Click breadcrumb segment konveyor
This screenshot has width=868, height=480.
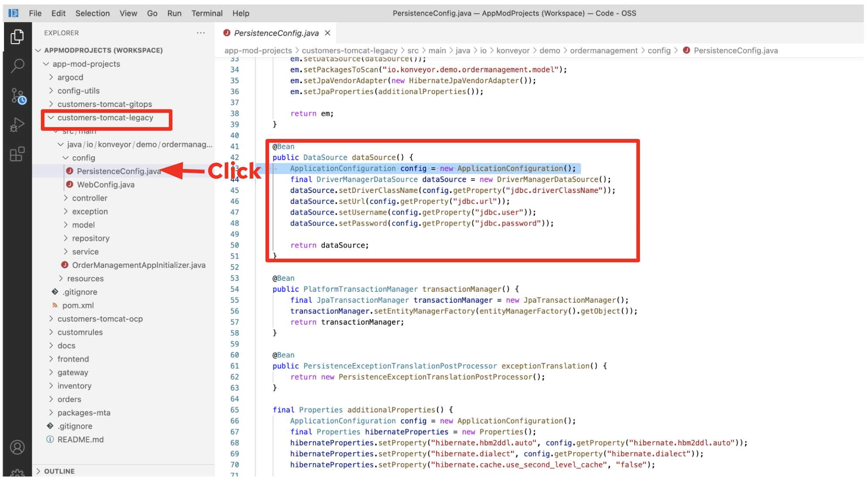513,51
